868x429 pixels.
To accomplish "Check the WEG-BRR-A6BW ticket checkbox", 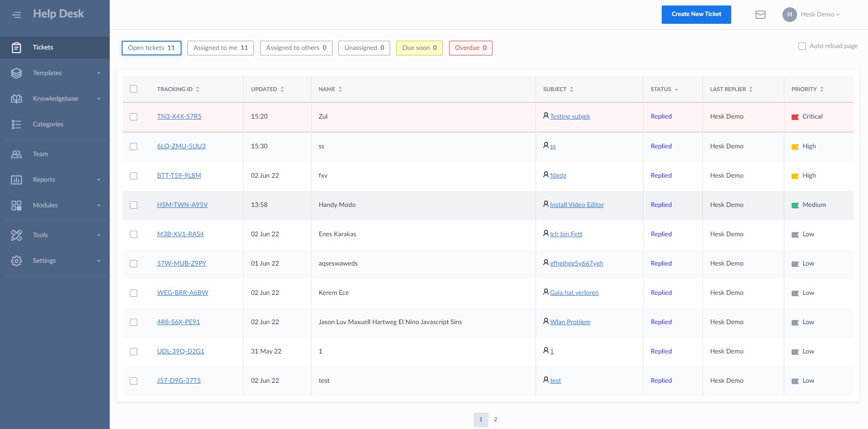I will (134, 293).
